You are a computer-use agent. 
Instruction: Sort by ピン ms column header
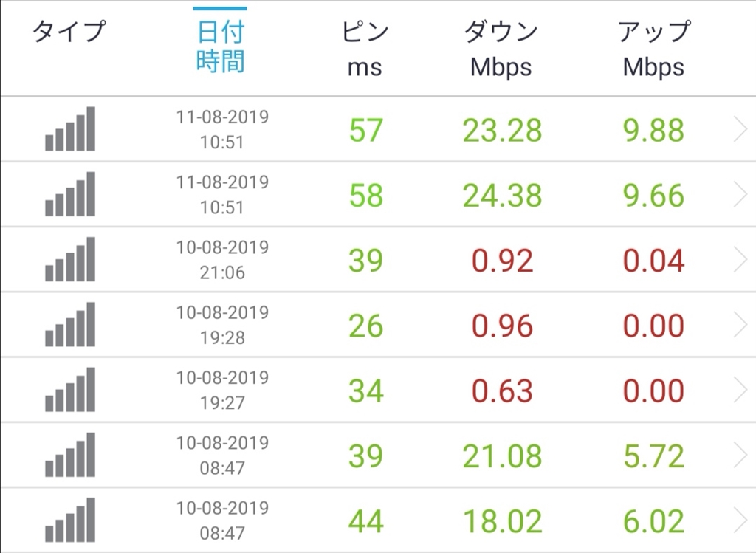point(365,49)
